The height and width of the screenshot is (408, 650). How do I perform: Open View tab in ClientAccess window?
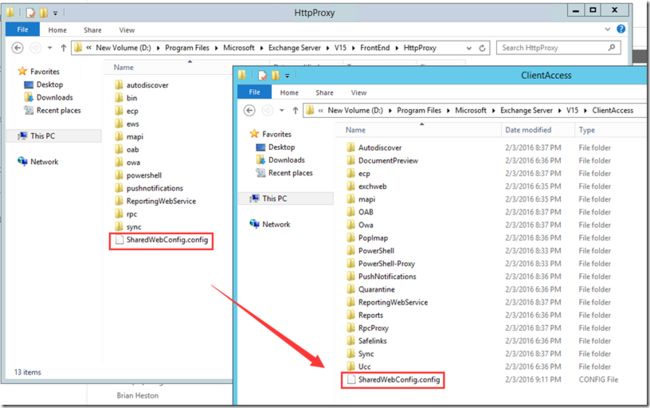pyautogui.click(x=359, y=92)
